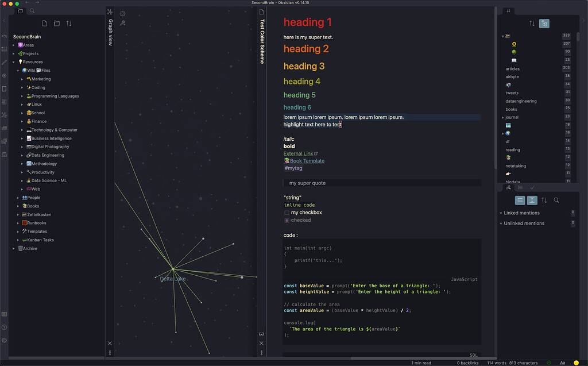The width and height of the screenshot is (588, 366).
Task: Collapse the left sidebar with the arrow
Action: coord(4,20)
